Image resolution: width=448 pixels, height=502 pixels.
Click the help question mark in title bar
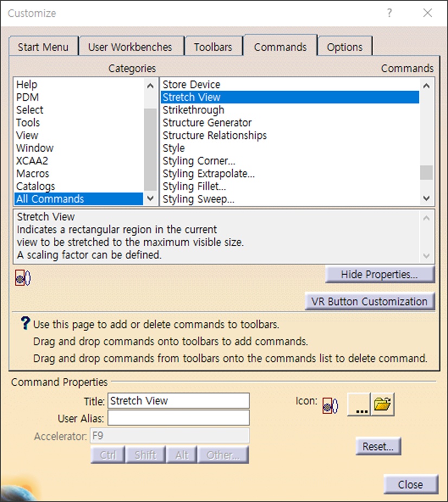click(x=389, y=13)
